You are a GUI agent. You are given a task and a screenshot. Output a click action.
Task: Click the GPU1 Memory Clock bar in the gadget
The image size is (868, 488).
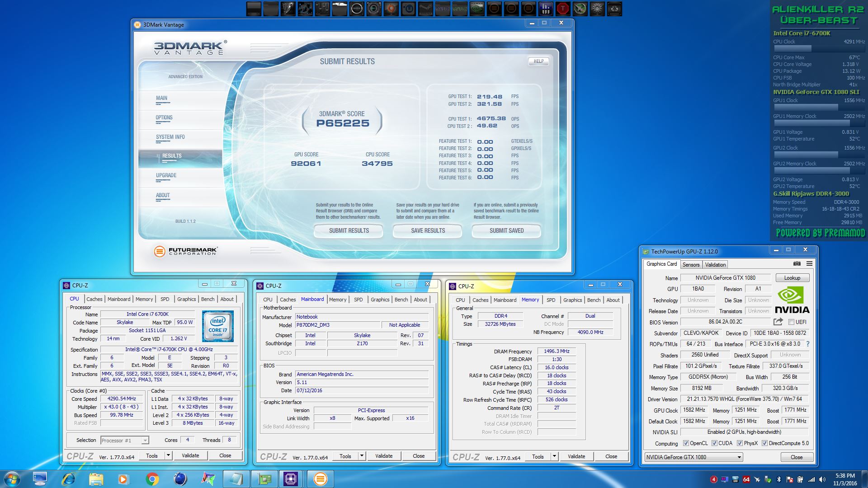819,123
